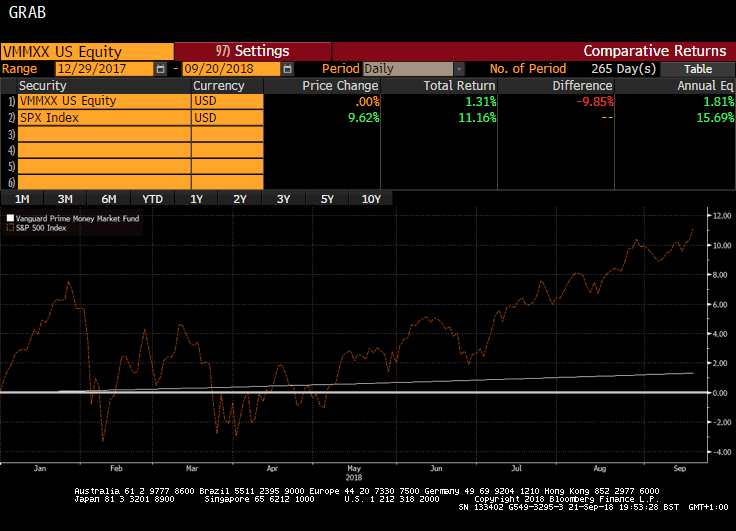Click the orange S&P 500 Index legend swatch
This screenshot has width=736, height=531.
(x=10, y=228)
